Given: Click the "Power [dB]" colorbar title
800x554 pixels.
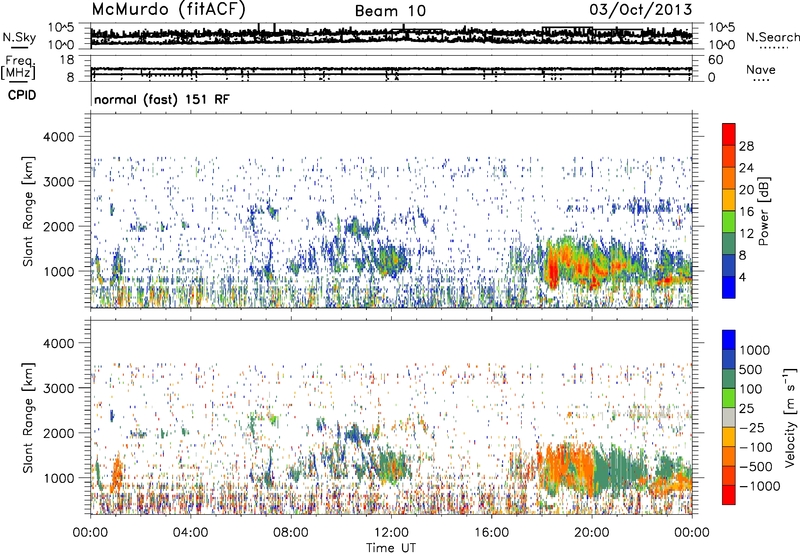Looking at the screenshot, I should [x=763, y=211].
